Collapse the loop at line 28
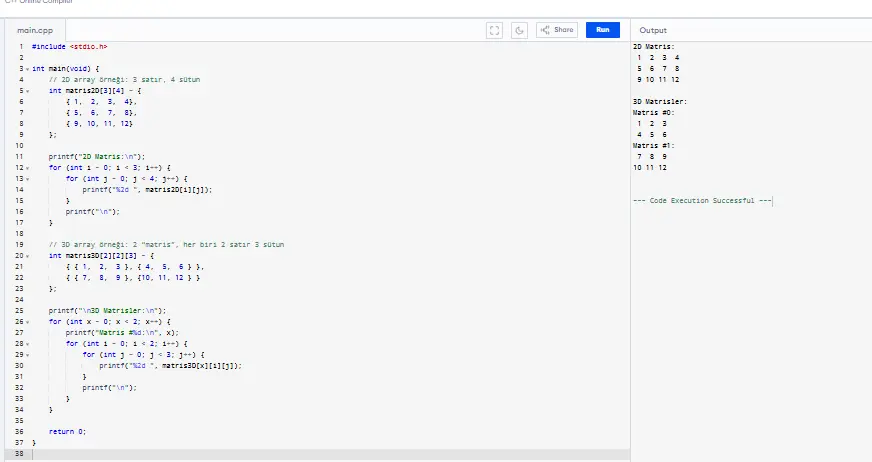The image size is (872, 462). coord(26,343)
